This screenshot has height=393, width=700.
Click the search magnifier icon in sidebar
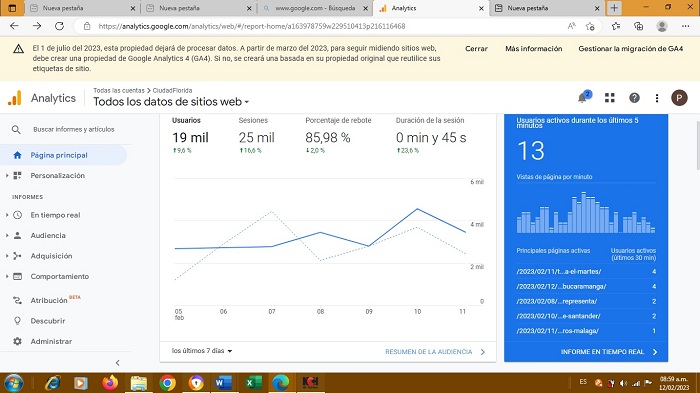click(16, 130)
